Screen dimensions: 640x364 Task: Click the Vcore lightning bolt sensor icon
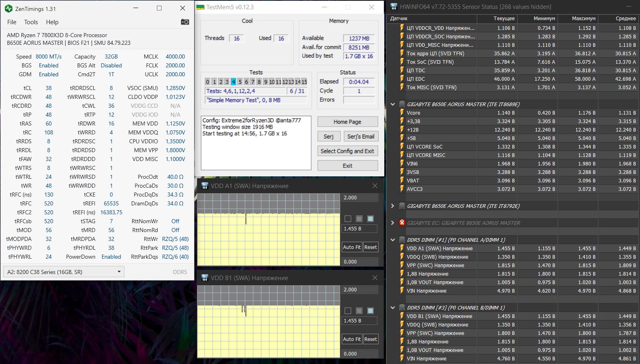point(402,113)
